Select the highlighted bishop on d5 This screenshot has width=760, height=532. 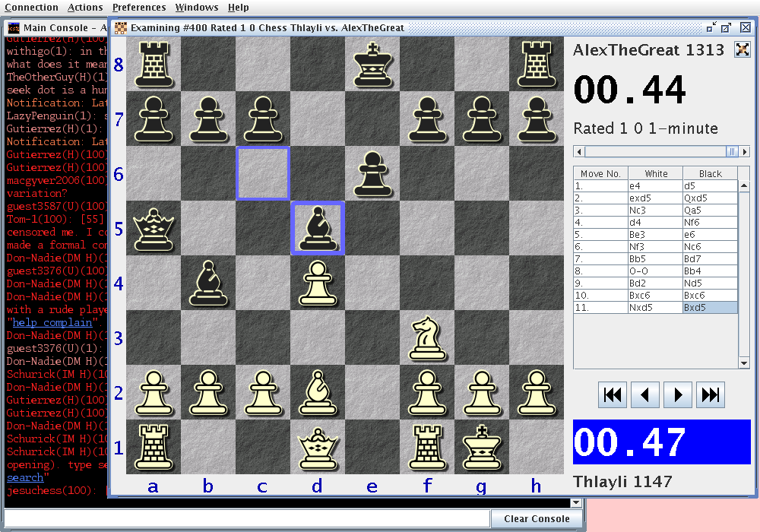(x=317, y=228)
